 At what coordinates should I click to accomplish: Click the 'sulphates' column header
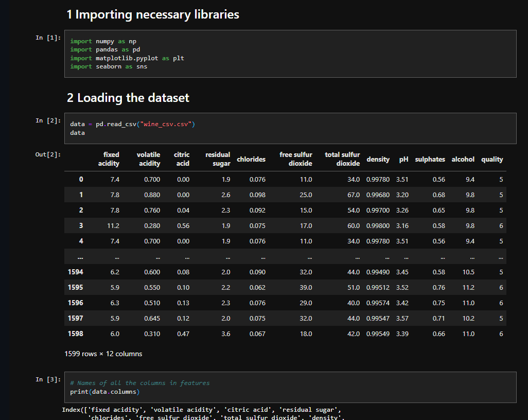(x=430, y=160)
